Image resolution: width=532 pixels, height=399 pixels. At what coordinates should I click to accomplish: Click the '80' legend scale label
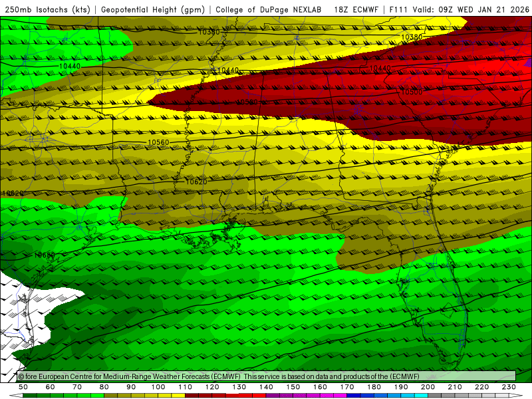tap(104, 387)
